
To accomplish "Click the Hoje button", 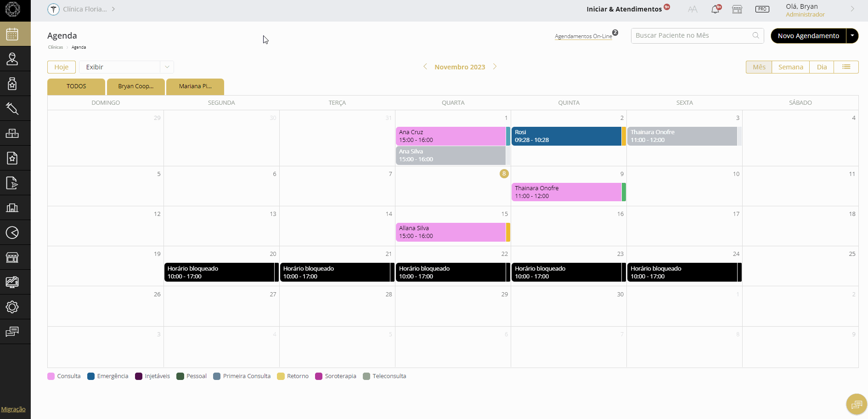I will [x=62, y=67].
